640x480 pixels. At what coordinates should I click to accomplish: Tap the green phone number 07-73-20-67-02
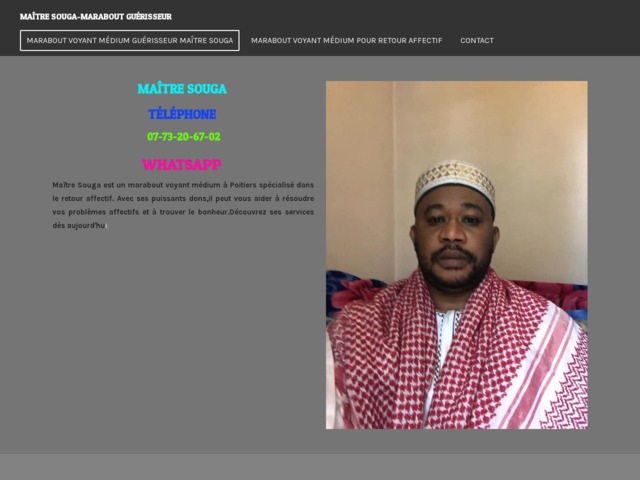[x=184, y=137]
